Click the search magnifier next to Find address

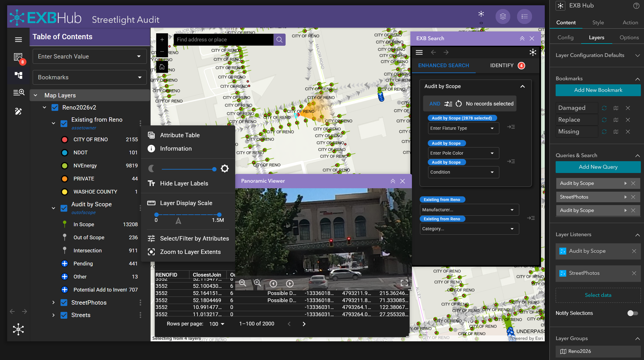point(279,40)
